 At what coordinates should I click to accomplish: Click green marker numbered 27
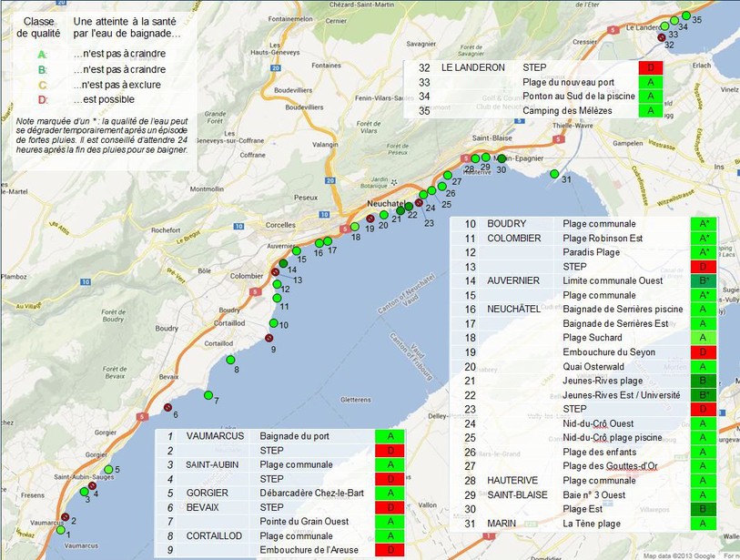click(448, 176)
